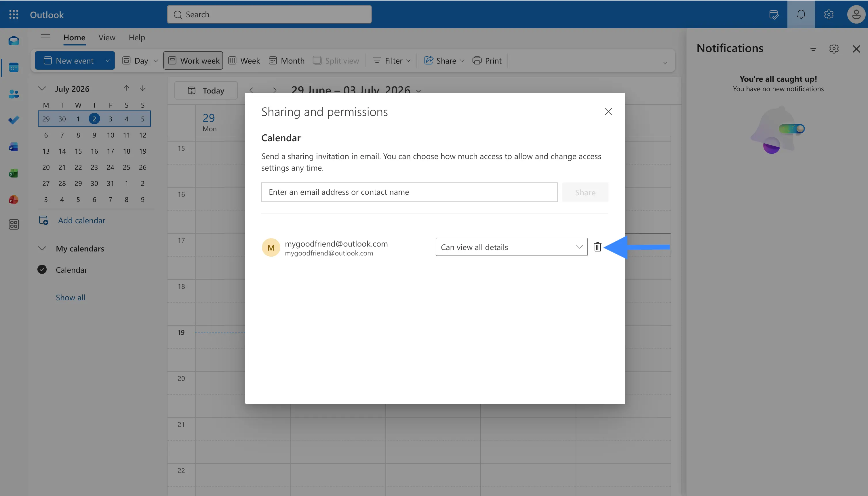
Task: Select day 31 in mini calendar
Action: (x=110, y=183)
